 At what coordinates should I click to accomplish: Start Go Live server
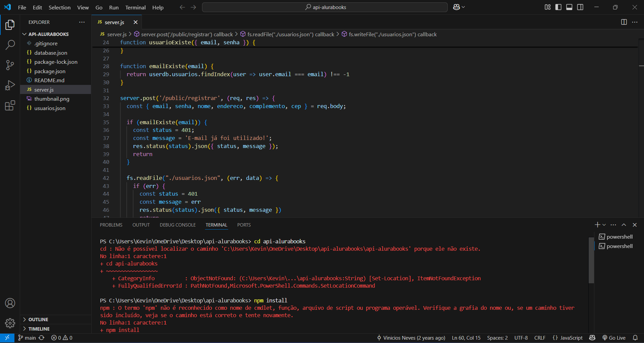click(x=614, y=338)
